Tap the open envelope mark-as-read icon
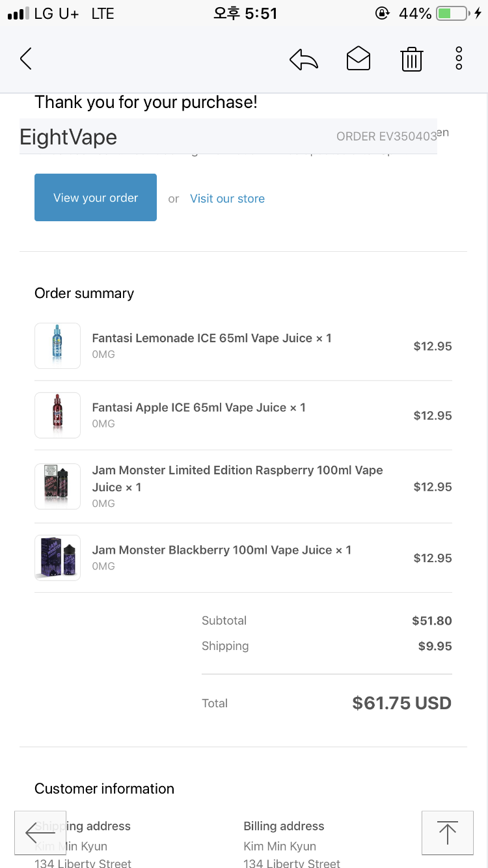 (x=359, y=59)
